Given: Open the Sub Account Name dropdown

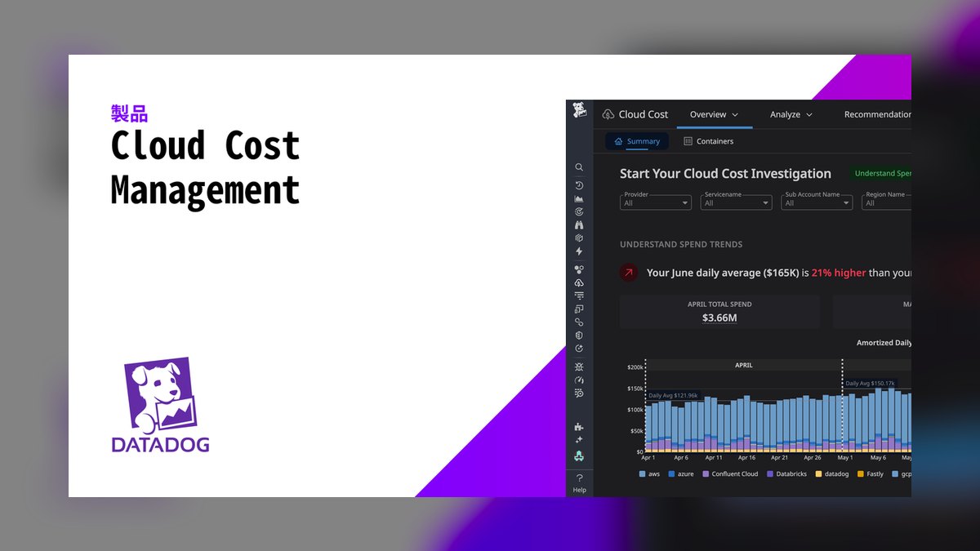Looking at the screenshot, I should (817, 202).
